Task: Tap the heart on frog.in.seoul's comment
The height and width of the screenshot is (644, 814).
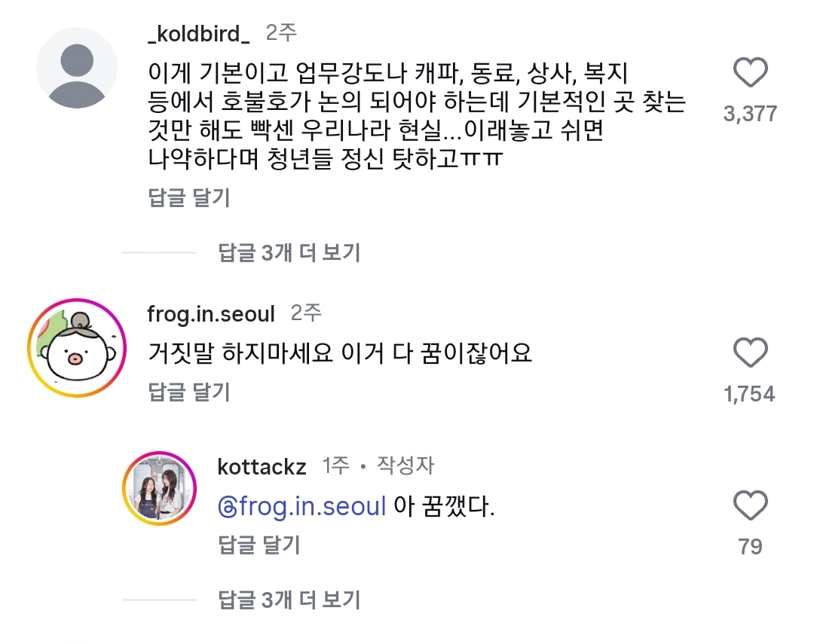Action: [750, 353]
